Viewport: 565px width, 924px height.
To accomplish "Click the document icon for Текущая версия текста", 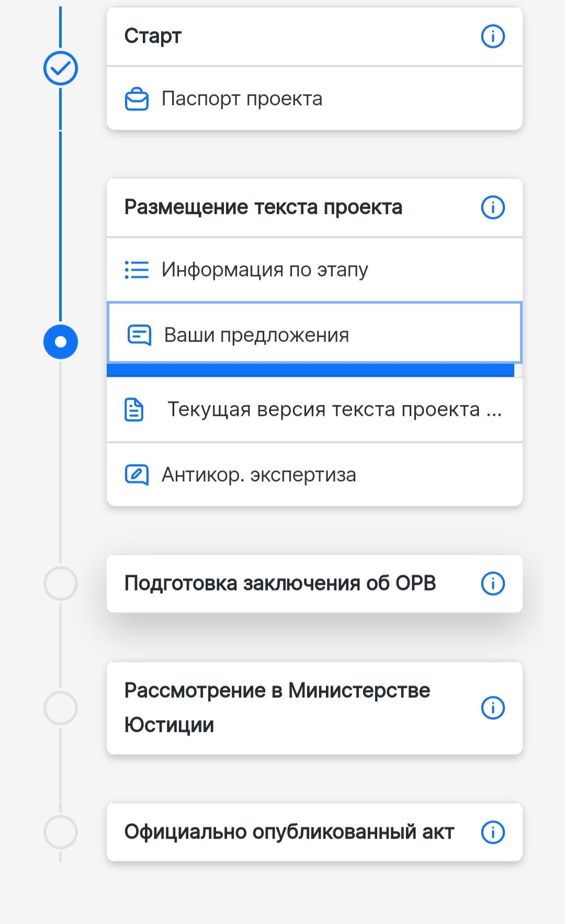I will [134, 410].
